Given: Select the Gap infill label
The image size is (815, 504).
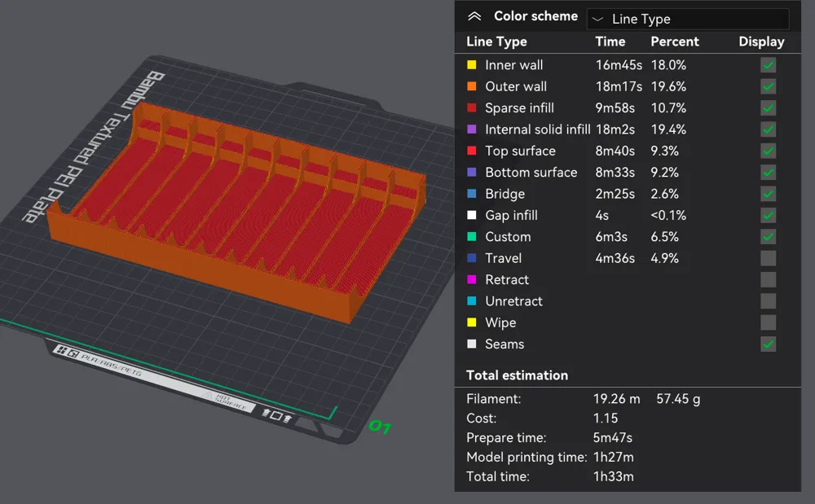Looking at the screenshot, I should coord(511,216).
